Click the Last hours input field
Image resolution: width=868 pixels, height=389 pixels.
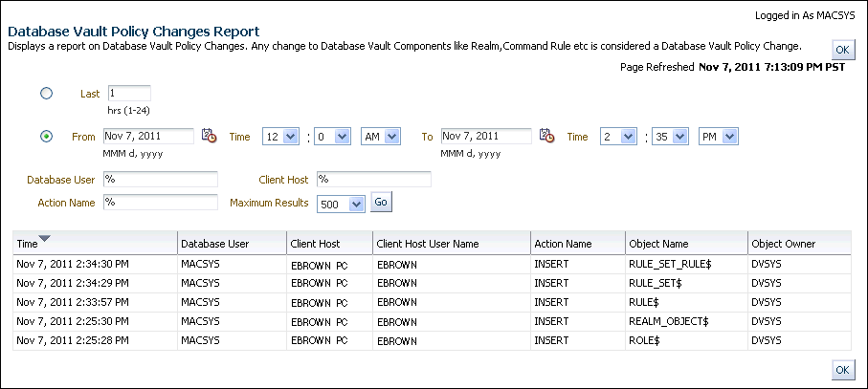tap(129, 93)
